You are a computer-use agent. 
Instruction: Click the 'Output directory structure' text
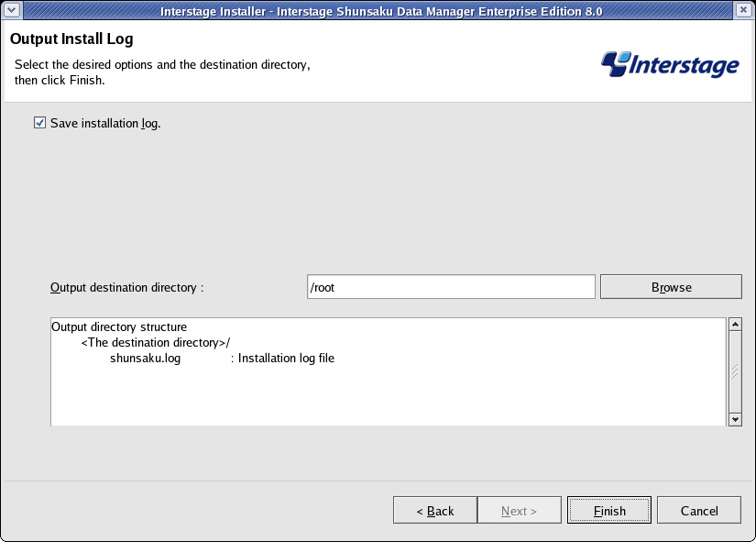(119, 326)
